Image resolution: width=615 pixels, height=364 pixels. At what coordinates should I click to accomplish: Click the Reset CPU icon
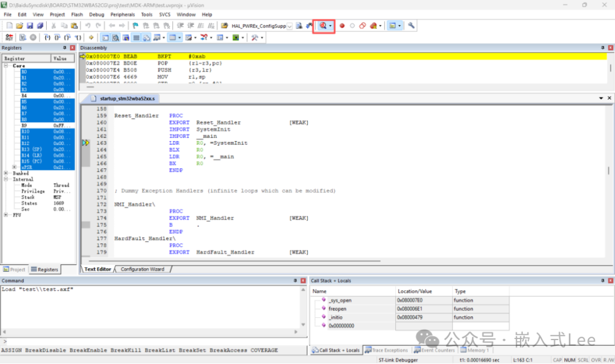pos(9,38)
